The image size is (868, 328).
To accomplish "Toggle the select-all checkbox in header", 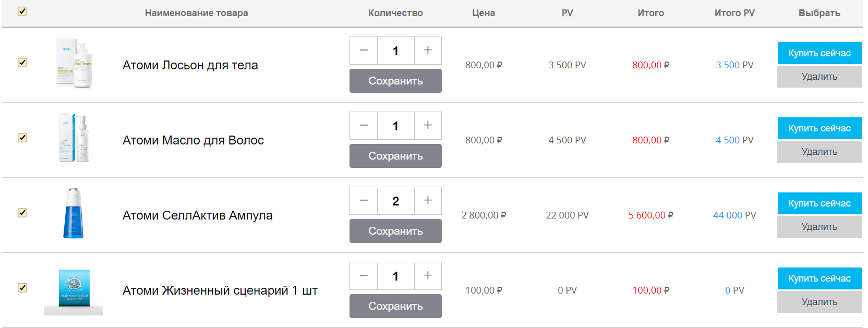I will click(22, 11).
